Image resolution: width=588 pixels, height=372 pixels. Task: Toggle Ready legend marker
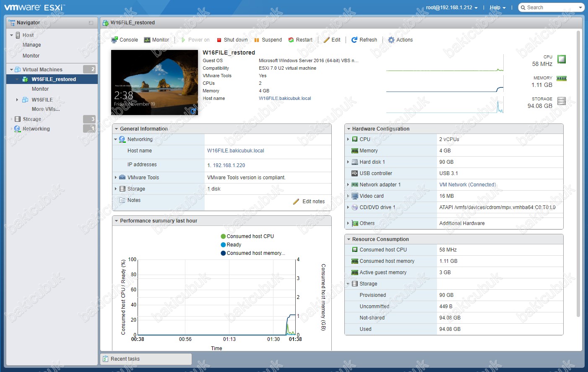pos(224,245)
